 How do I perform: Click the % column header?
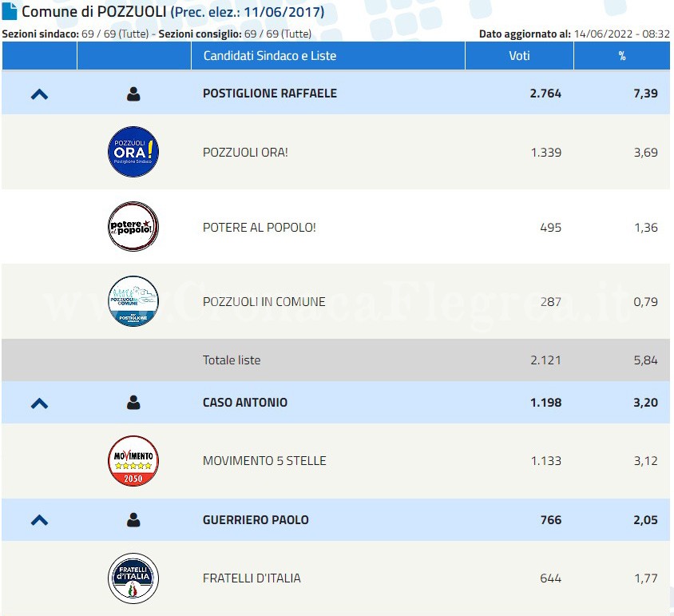(x=621, y=56)
